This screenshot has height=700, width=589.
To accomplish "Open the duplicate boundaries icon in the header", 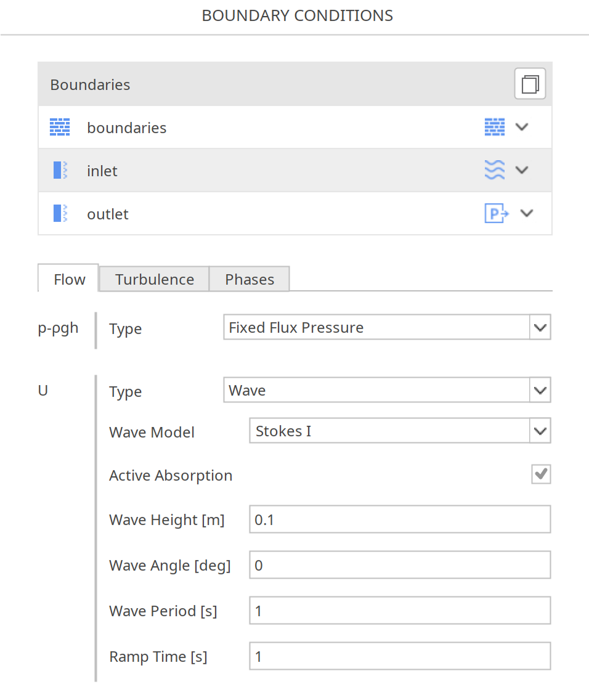I will (530, 83).
